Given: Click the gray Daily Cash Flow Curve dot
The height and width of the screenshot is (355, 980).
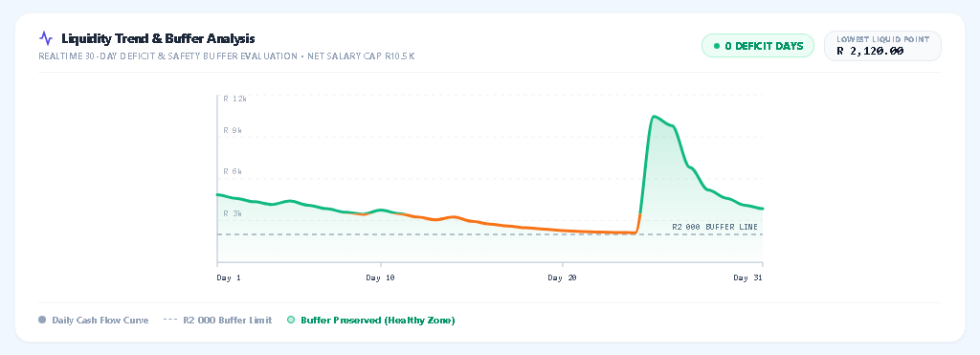Looking at the screenshot, I should [42, 320].
